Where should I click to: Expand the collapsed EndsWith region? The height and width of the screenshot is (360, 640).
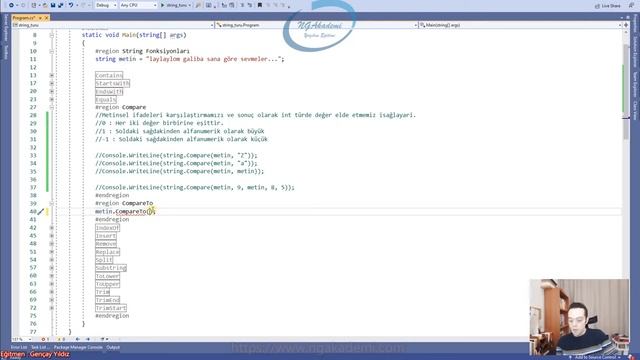[x=51, y=91]
